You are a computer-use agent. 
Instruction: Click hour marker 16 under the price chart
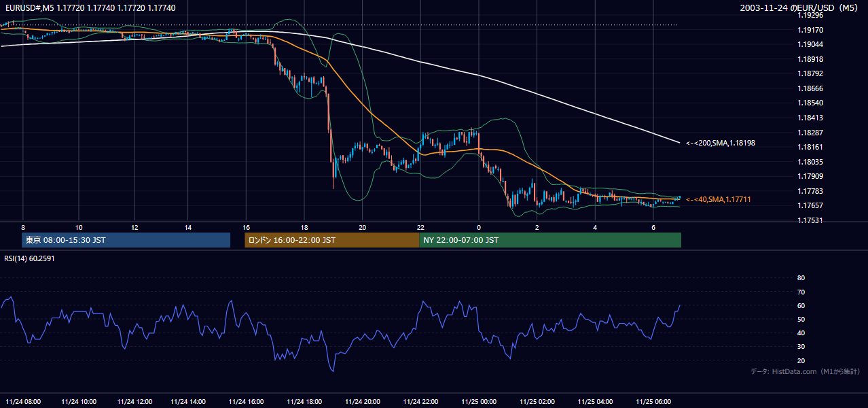pos(246,227)
